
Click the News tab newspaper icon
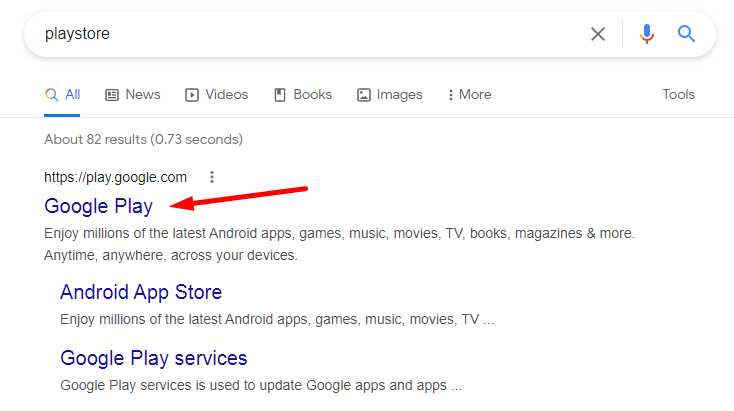click(x=112, y=95)
